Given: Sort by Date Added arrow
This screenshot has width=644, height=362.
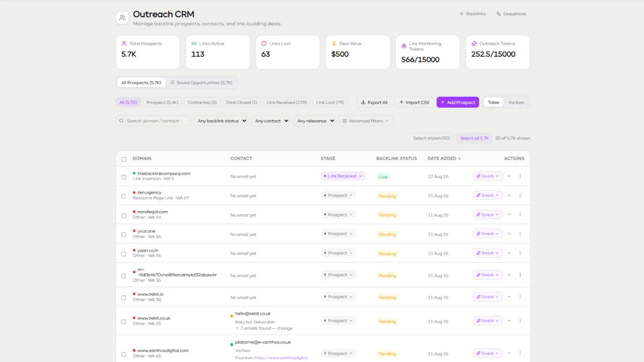Looking at the screenshot, I should (x=460, y=159).
